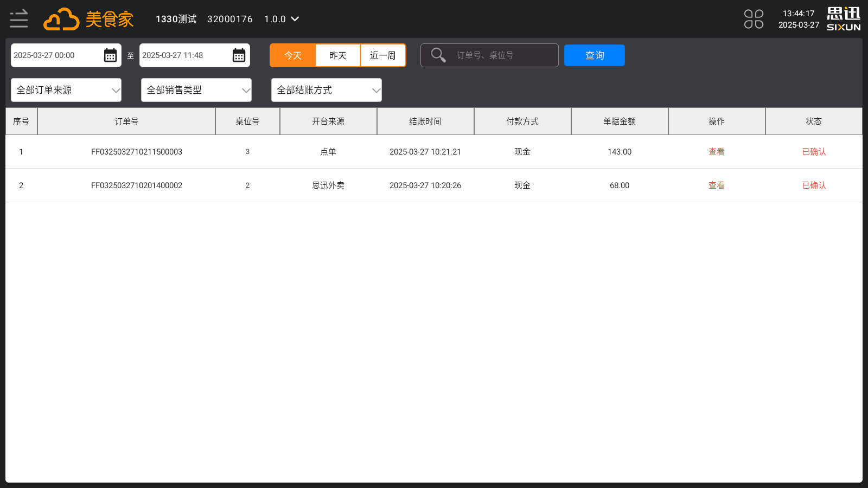Select order number FF0325032710211500003
The height and width of the screenshot is (488, 868).
[137, 152]
